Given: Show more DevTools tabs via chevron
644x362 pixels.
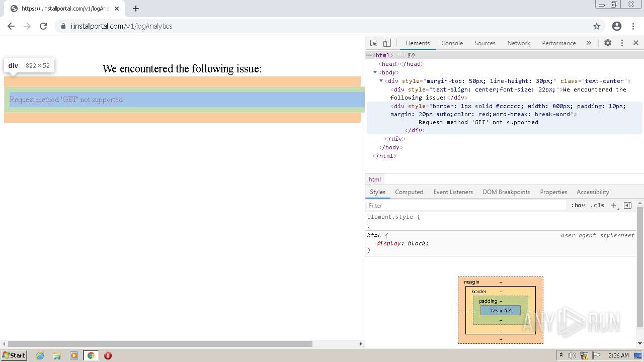Looking at the screenshot, I should 589,43.
